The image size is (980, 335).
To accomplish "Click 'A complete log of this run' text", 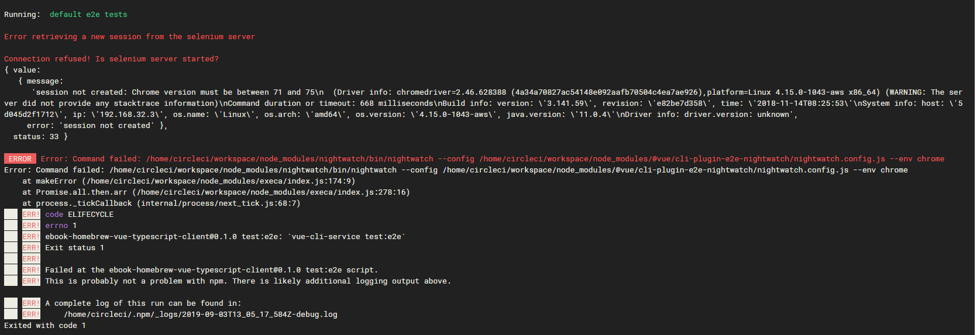I will 143,303.
